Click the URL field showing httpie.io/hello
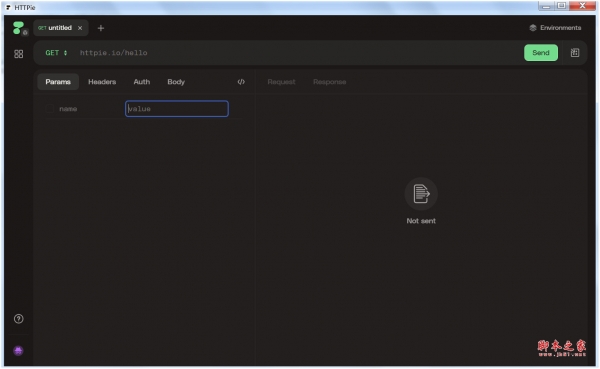This screenshot has width=600, height=369. tap(298, 53)
